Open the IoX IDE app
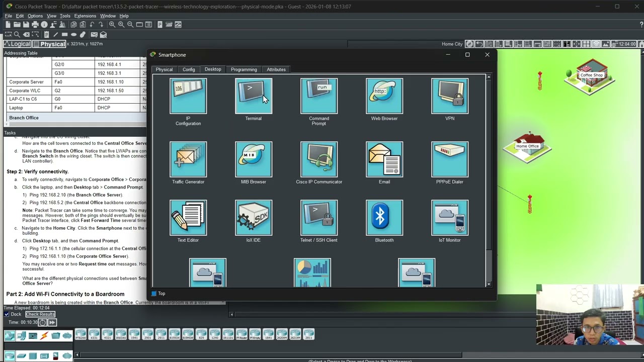 [x=254, y=218]
